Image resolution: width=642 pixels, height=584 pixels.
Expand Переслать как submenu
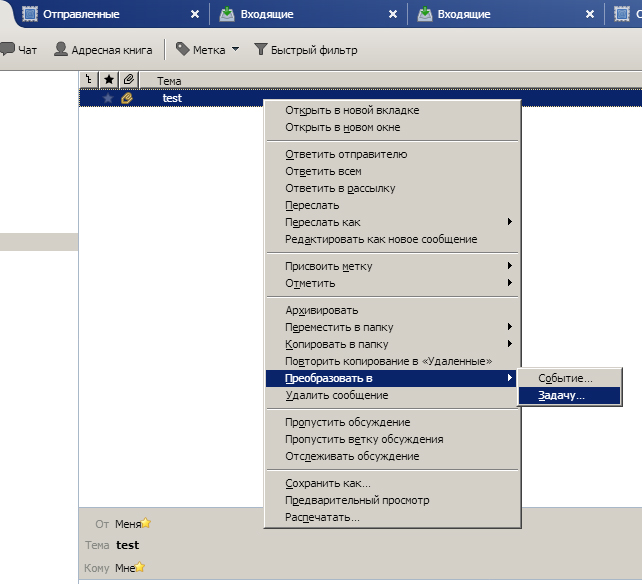[392, 222]
